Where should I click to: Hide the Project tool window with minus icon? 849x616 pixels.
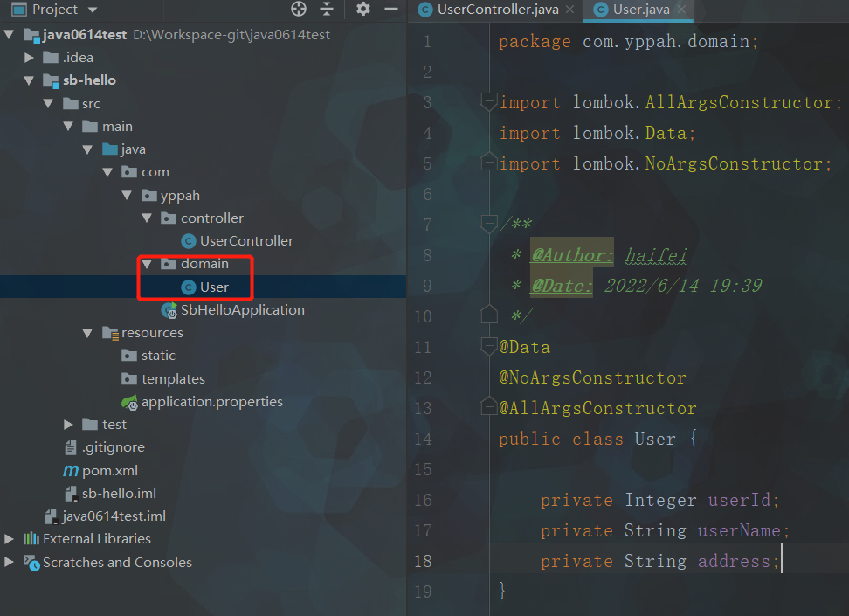click(390, 10)
